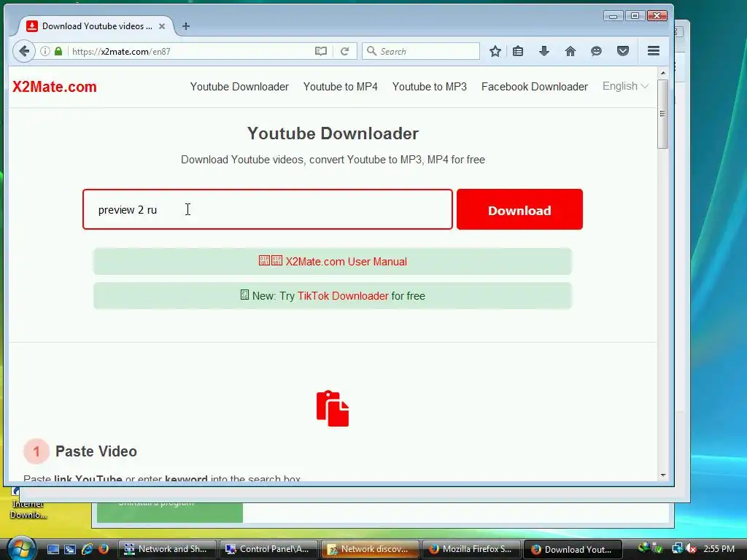Click the video search box containing 'preview 2 ru'
The width and height of the screenshot is (747, 560).
pyautogui.click(x=267, y=209)
